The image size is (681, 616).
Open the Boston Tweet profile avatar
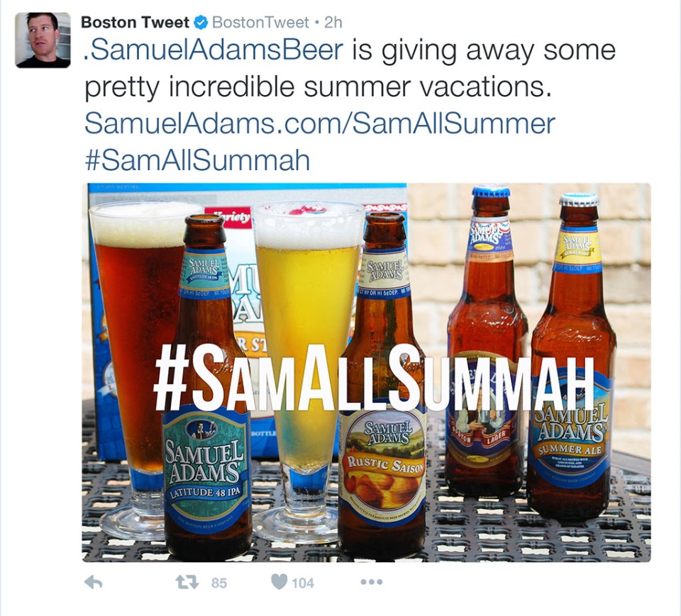[x=43, y=40]
